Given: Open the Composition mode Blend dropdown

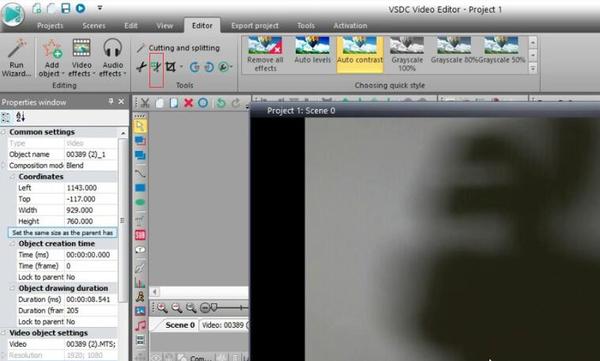Looking at the screenshot, I should click(x=91, y=165).
